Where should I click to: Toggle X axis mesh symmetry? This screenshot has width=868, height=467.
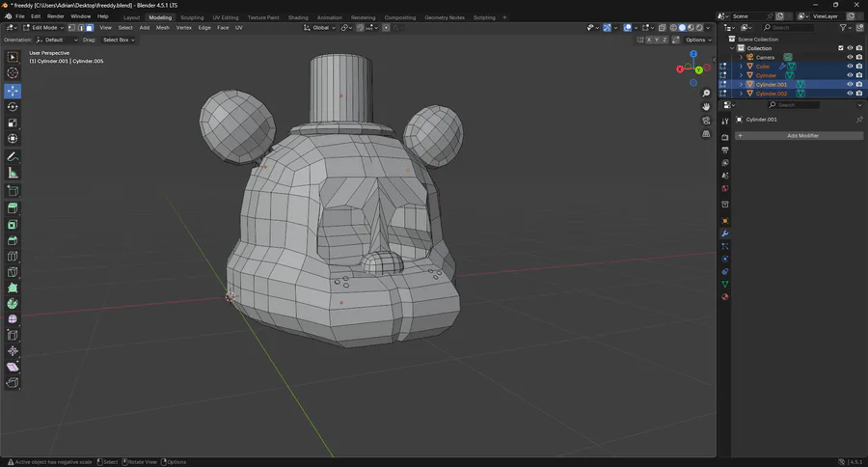[649, 40]
